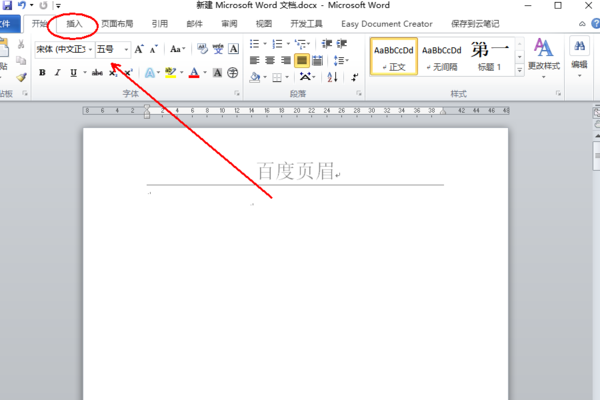Open underline style dropdown arrow
Image resolution: width=600 pixels, height=400 pixels.
[85, 72]
